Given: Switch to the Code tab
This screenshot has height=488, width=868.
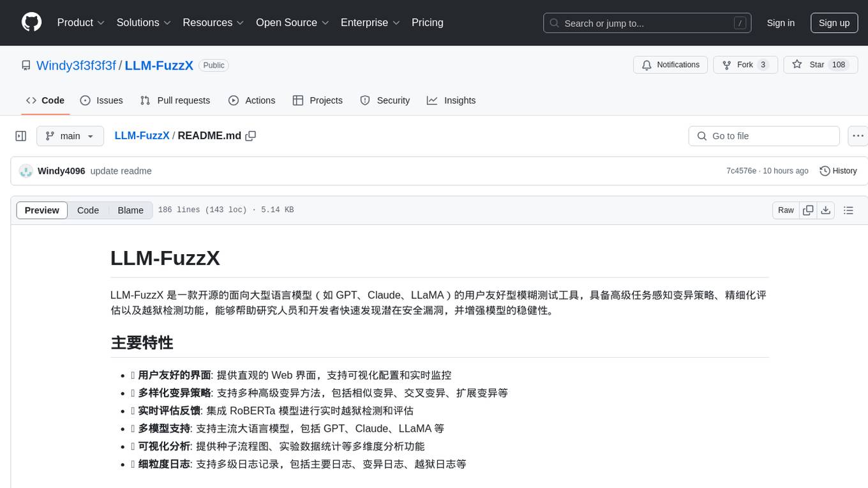Looking at the screenshot, I should pos(45,100).
